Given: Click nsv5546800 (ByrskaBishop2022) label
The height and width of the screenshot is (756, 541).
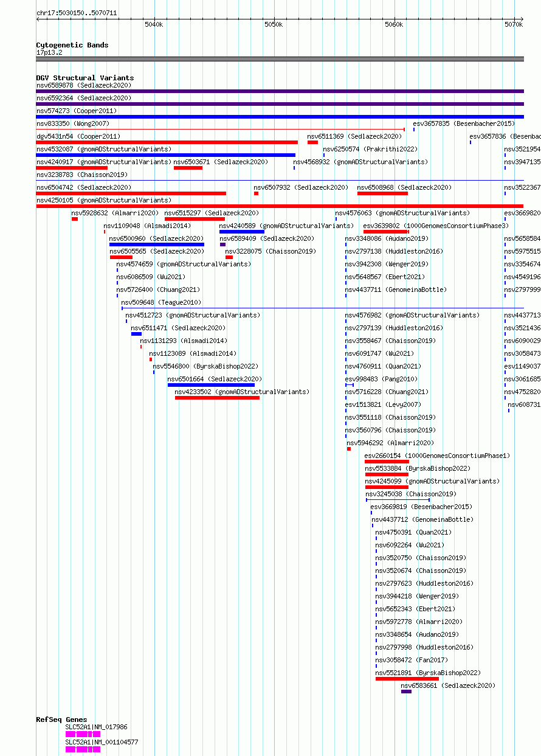Looking at the screenshot, I should point(205,366).
